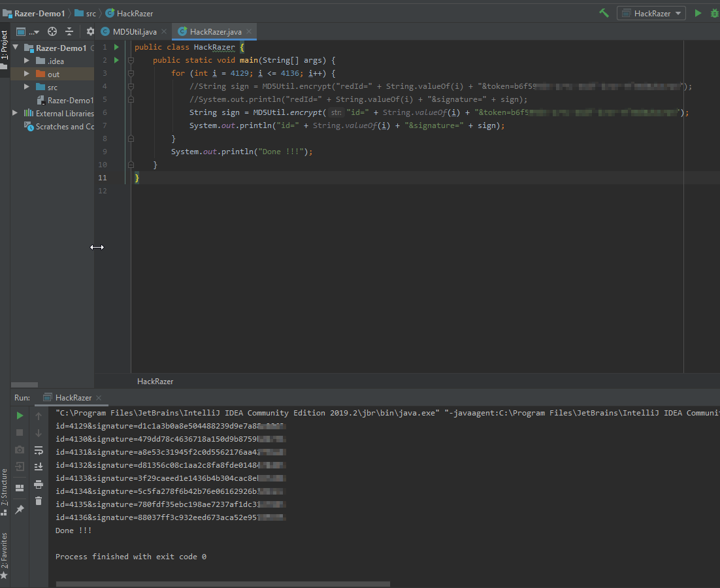The image size is (720, 588).
Task: Open the HackRazer run configuration dropdown
Action: click(651, 13)
